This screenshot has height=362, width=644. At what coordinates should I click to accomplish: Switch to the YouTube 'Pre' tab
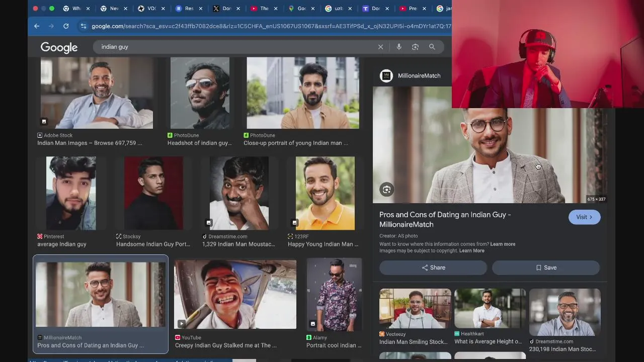coord(413,9)
